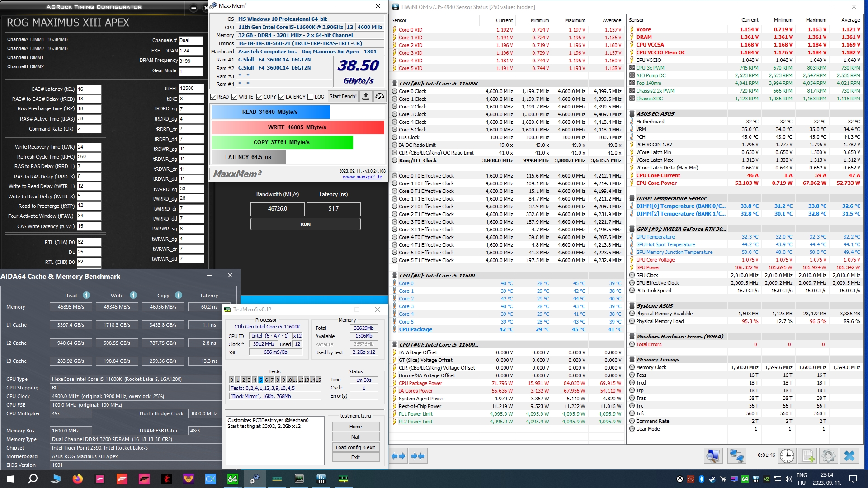Screen dimensions: 868x488
Task: Click the COPY 37761 MByte/s bar
Action: [x=282, y=142]
